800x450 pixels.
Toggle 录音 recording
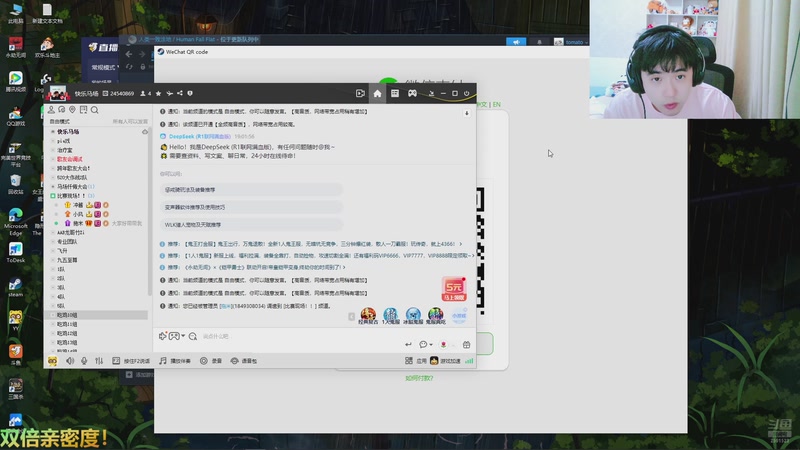[211, 361]
